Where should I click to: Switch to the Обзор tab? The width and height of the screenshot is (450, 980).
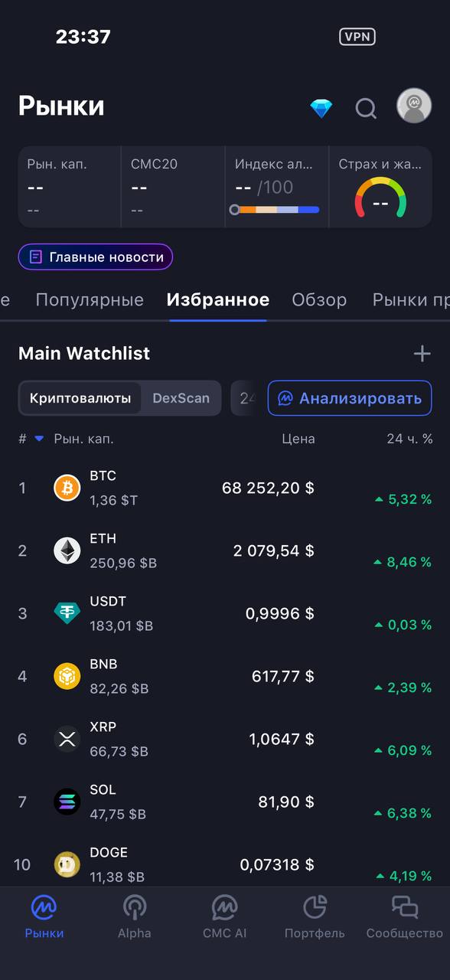pos(319,300)
